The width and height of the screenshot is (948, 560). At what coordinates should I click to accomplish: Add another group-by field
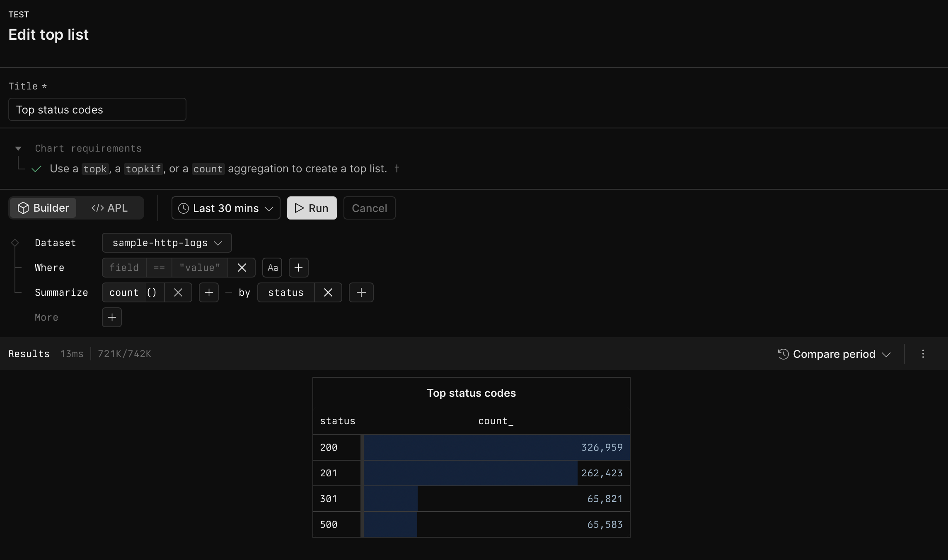361,292
